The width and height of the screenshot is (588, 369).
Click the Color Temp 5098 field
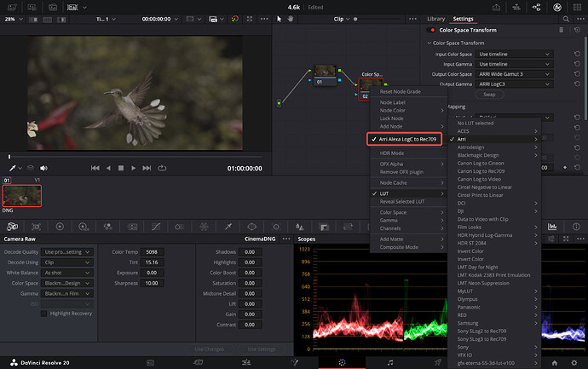152,252
